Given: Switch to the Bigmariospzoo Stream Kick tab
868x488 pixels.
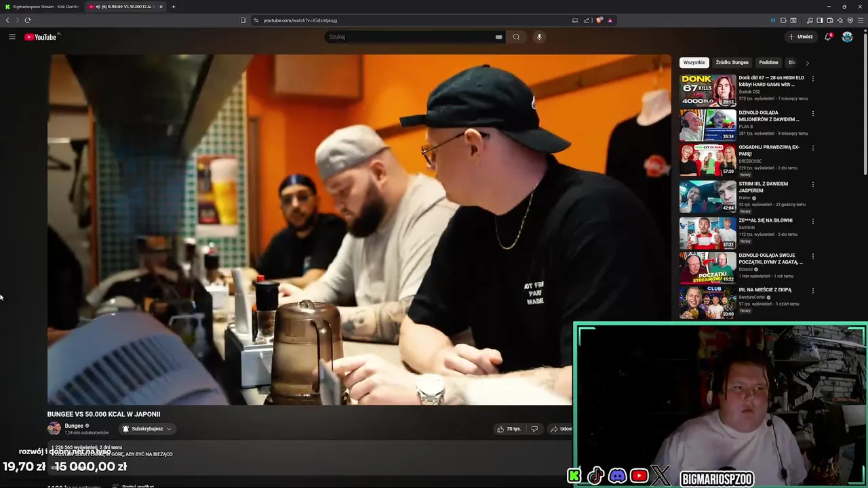Looking at the screenshot, I should click(43, 7).
